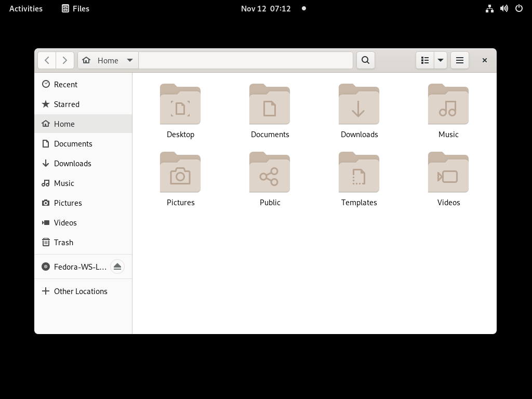Go forward with the right arrow button

[x=64, y=60]
